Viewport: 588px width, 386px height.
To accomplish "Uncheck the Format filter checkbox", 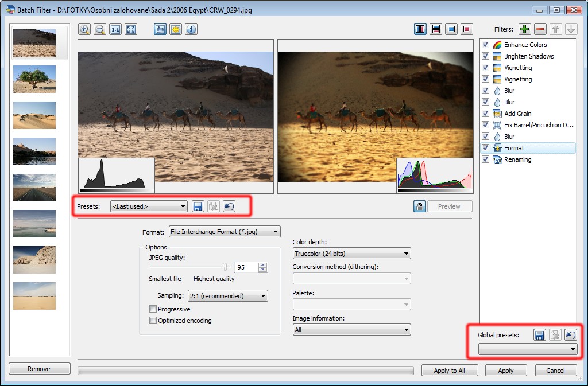I will tap(485, 148).
